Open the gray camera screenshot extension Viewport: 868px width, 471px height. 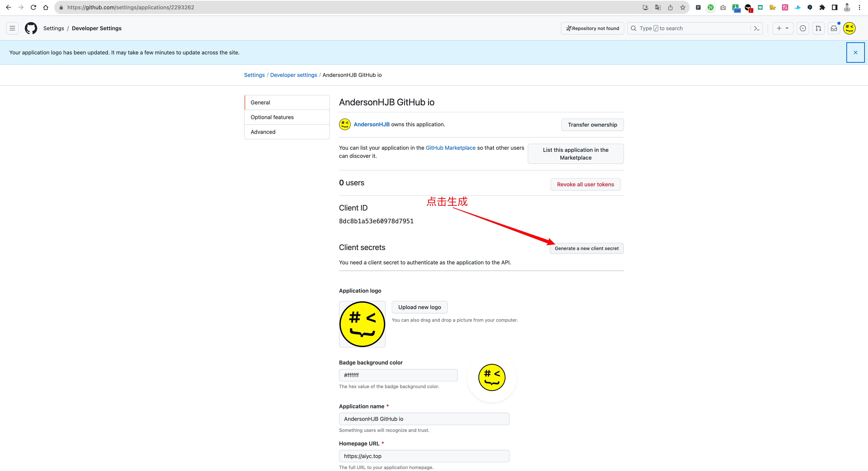[723, 7]
